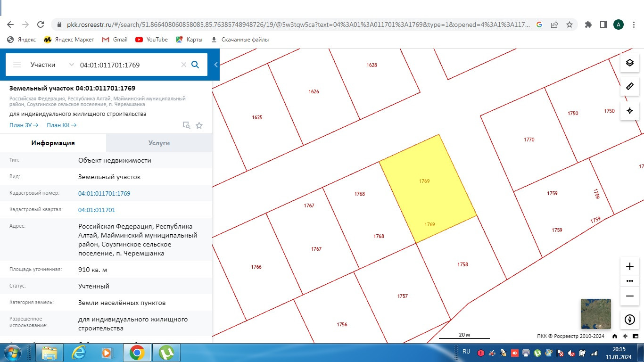Viewport: 644px width, 362px height.
Task: Click the area value 910 кв. м
Action: tap(93, 270)
